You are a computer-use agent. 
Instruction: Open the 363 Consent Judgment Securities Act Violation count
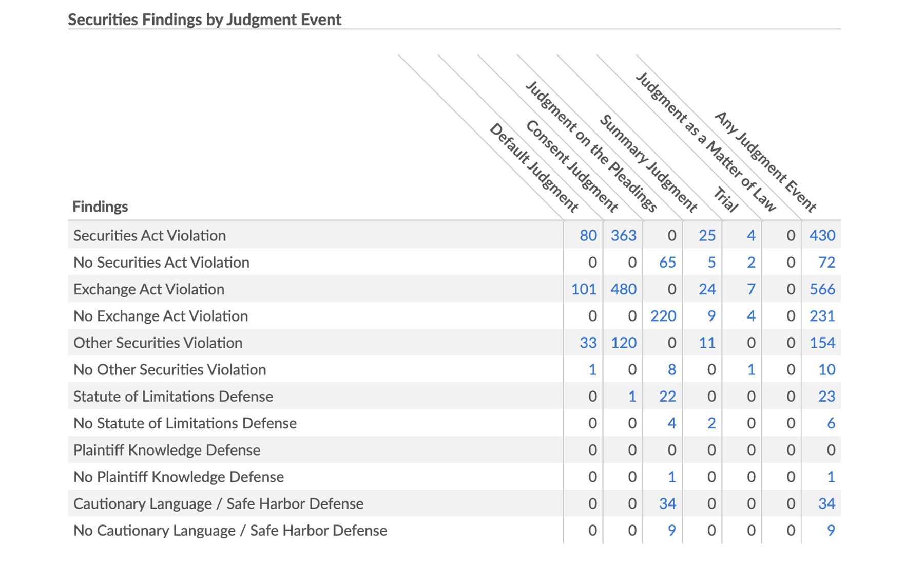(x=624, y=235)
